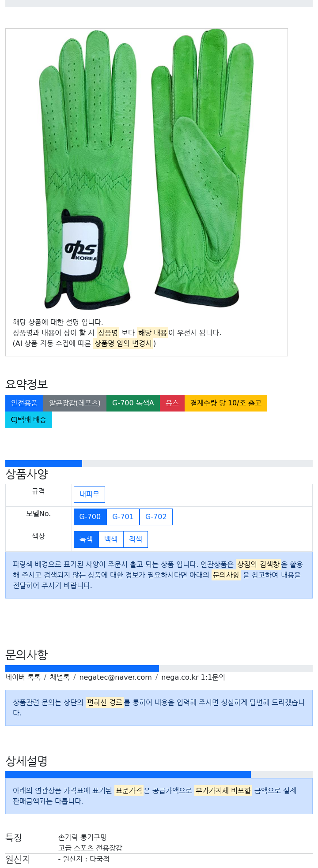Screen dimensions: 318x868
Task: Click the 알곤장갑(레포츠) tag
Action: click(x=75, y=403)
